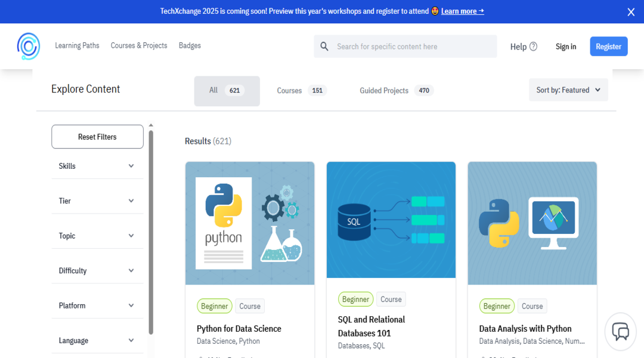The width and height of the screenshot is (644, 358).
Task: Click the Register button
Action: (609, 47)
